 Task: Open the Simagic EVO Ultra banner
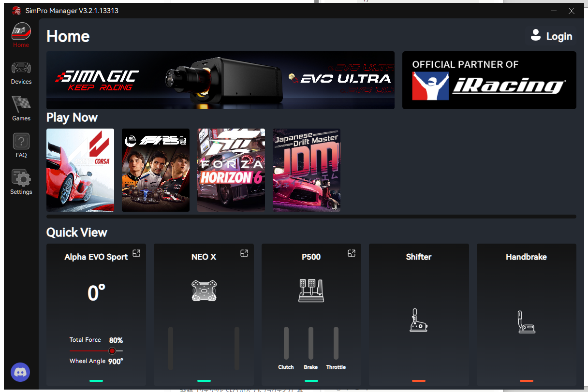pos(220,80)
